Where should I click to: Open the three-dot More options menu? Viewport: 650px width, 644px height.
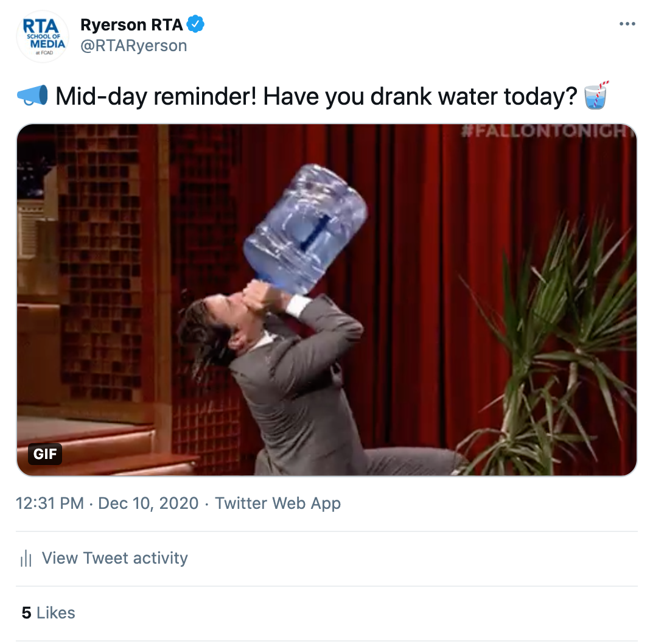(626, 24)
